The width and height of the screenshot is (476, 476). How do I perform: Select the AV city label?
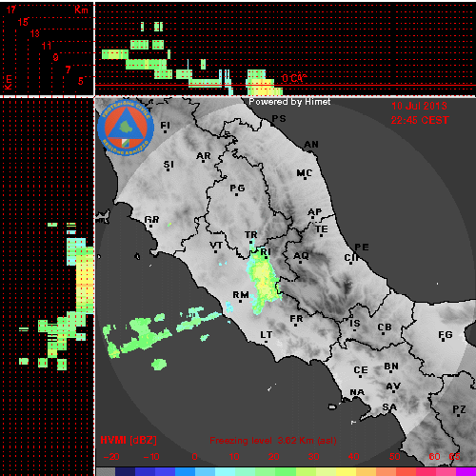pos(393,387)
